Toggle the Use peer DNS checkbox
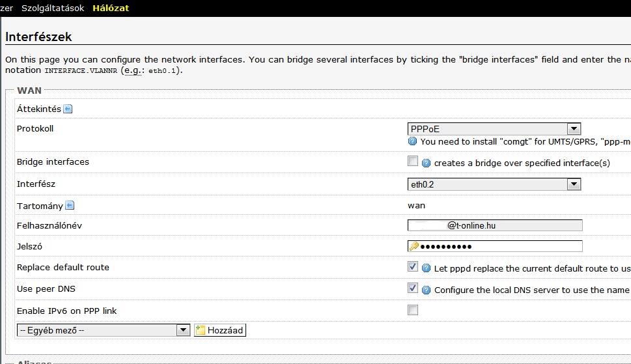This screenshot has width=631, height=364. coord(412,288)
